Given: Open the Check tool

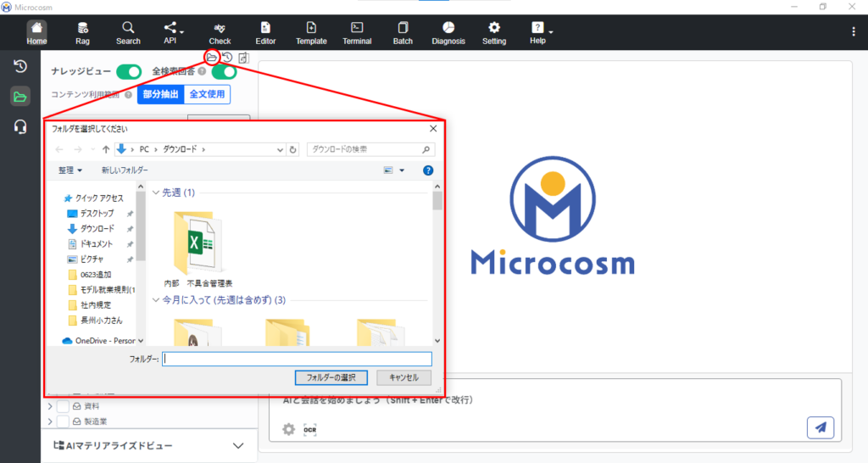Looking at the screenshot, I should [220, 33].
